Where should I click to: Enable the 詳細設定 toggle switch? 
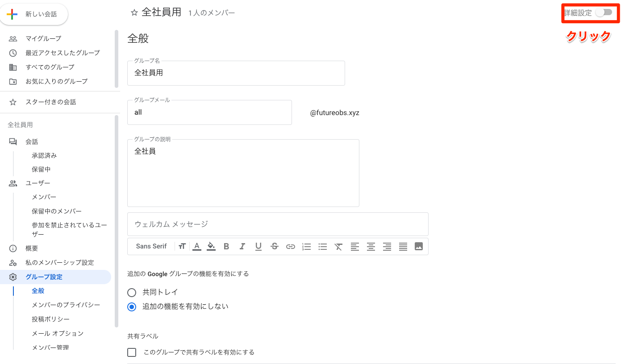point(604,12)
